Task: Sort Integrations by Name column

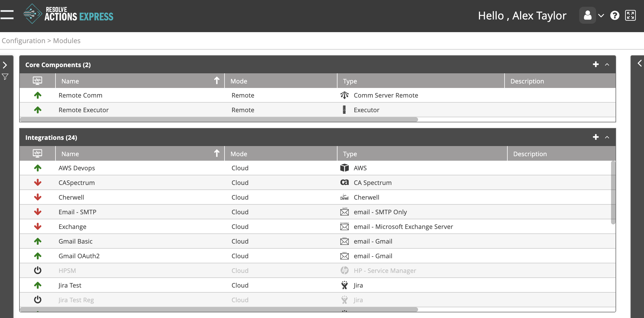Action: tap(140, 154)
